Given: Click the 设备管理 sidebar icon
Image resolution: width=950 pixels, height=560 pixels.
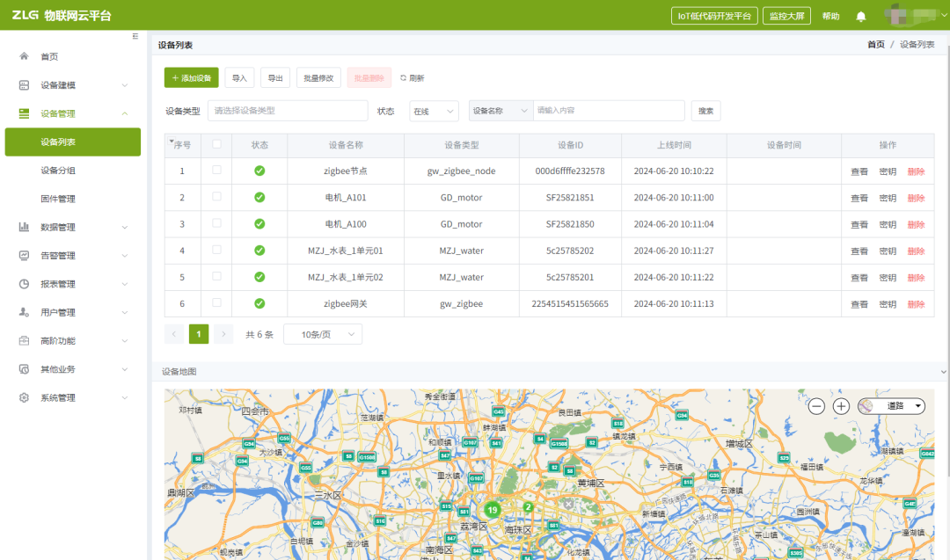Looking at the screenshot, I should 25,113.
